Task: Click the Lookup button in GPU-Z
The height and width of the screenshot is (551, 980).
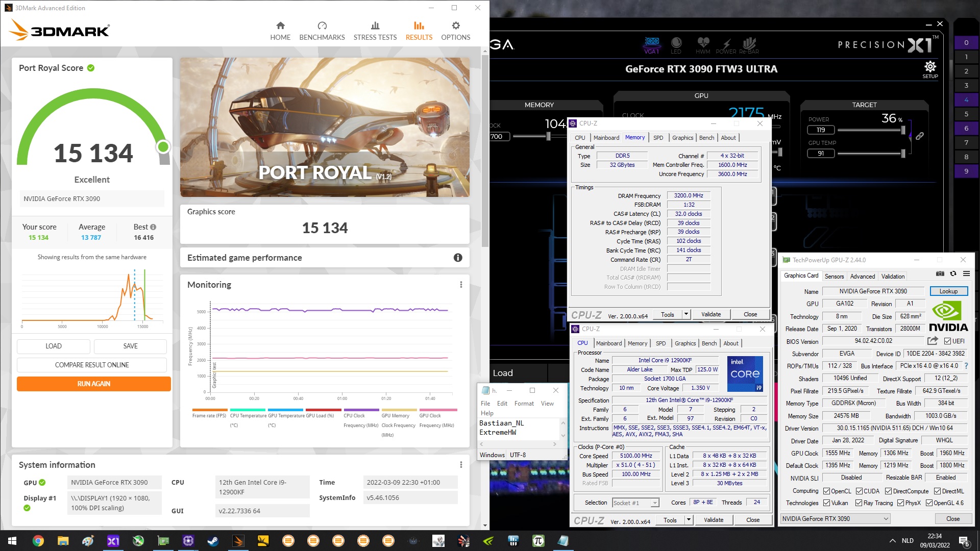Action: pos(948,291)
